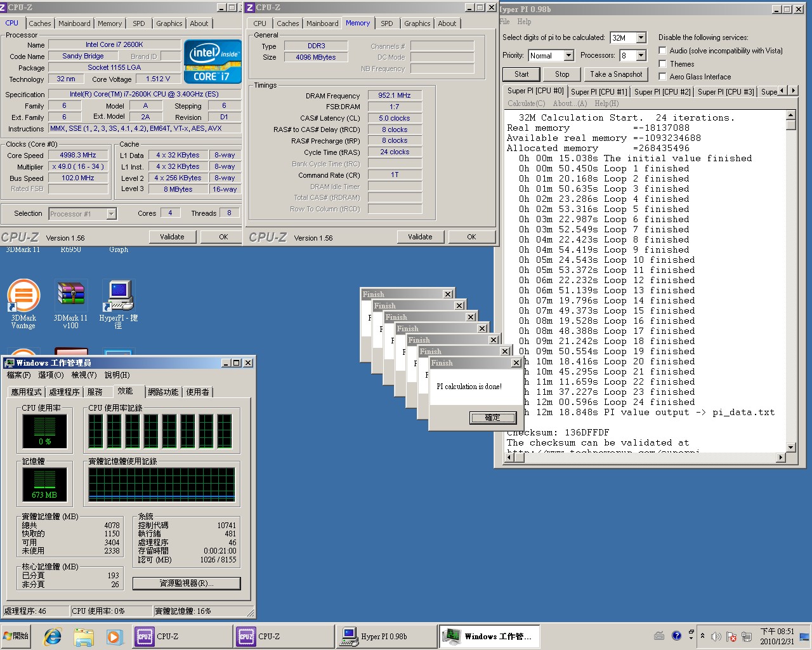Click the Task Manager title bar icon
Screen dimensions: 812x650
(x=10, y=363)
